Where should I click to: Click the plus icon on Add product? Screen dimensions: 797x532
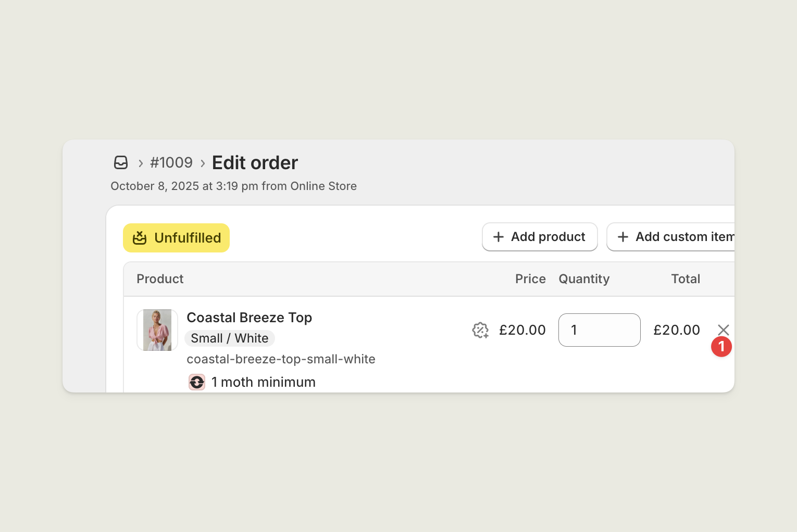[x=499, y=237]
